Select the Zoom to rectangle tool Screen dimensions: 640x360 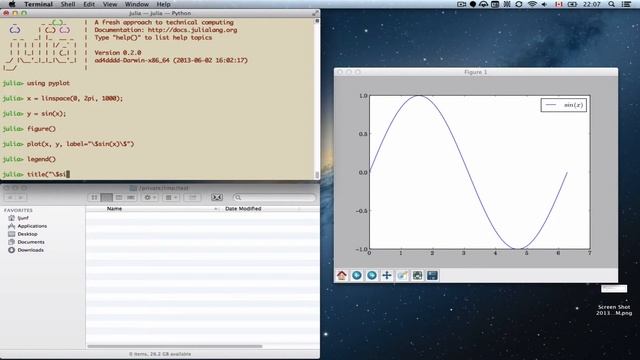click(x=402, y=276)
